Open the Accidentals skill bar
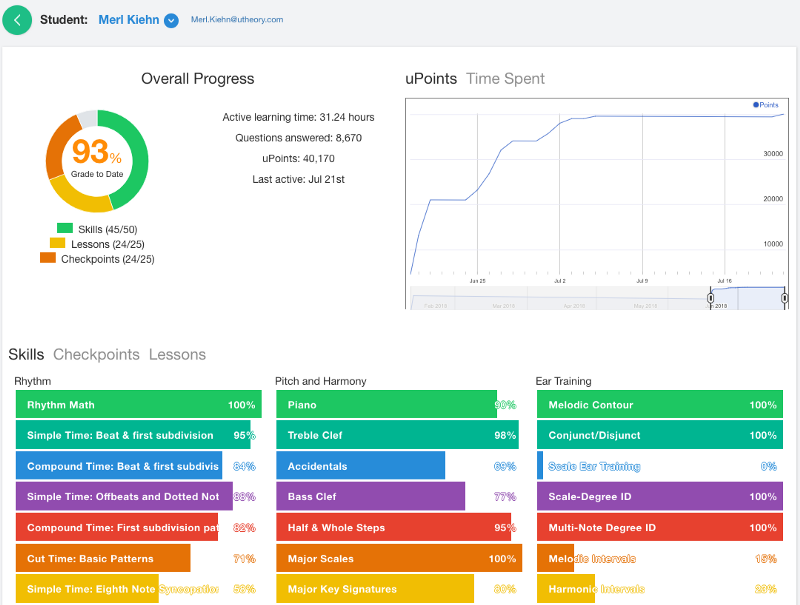 399,466
